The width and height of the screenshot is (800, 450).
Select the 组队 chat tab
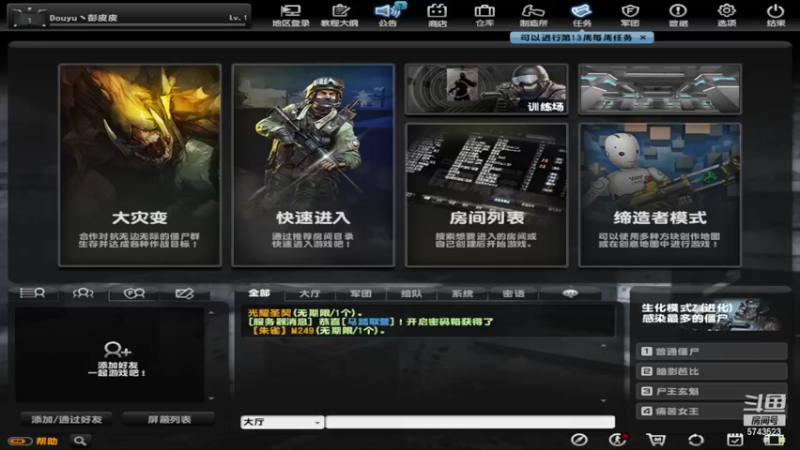pyautogui.click(x=411, y=294)
